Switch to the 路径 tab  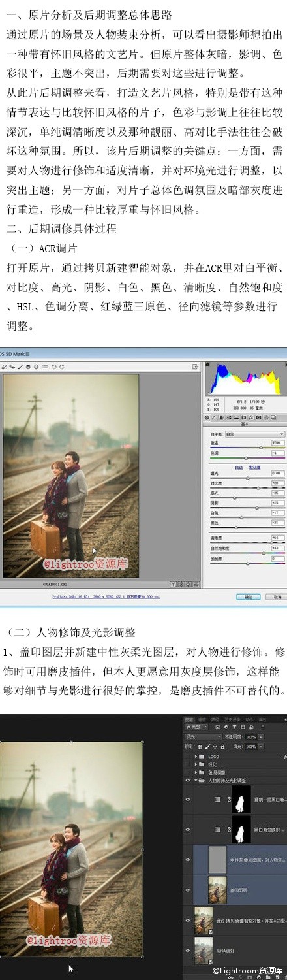pyautogui.click(x=215, y=719)
